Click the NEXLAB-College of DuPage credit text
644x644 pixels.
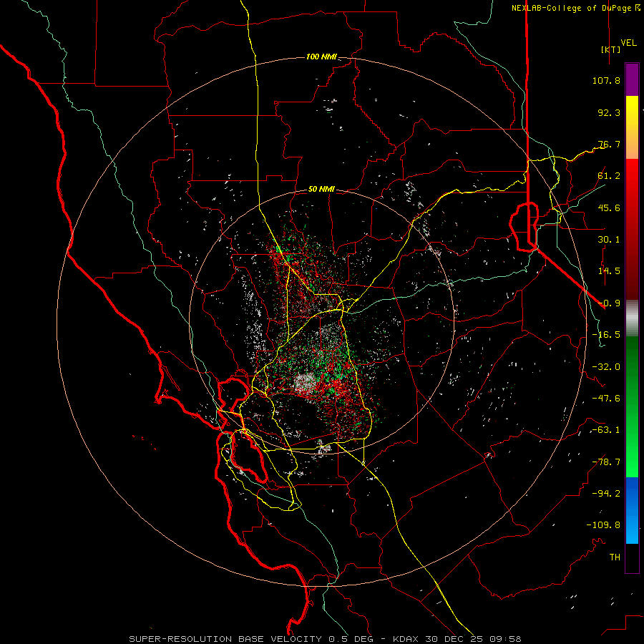[x=571, y=8]
